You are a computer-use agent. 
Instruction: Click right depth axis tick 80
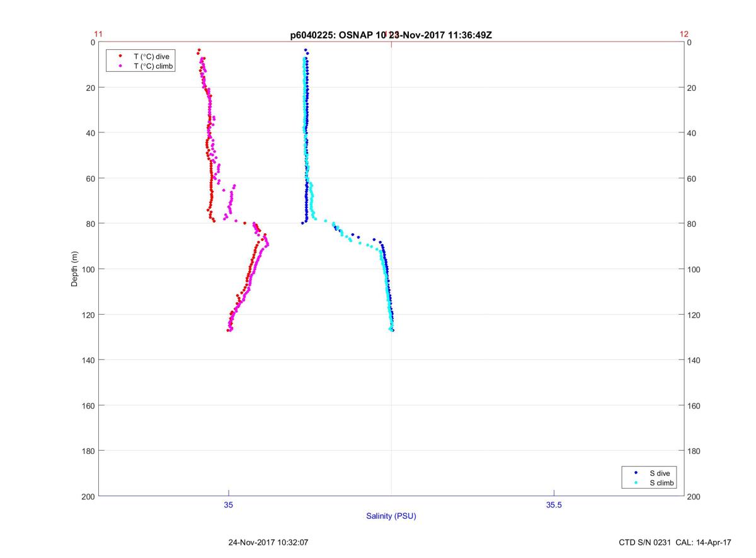[x=692, y=224]
